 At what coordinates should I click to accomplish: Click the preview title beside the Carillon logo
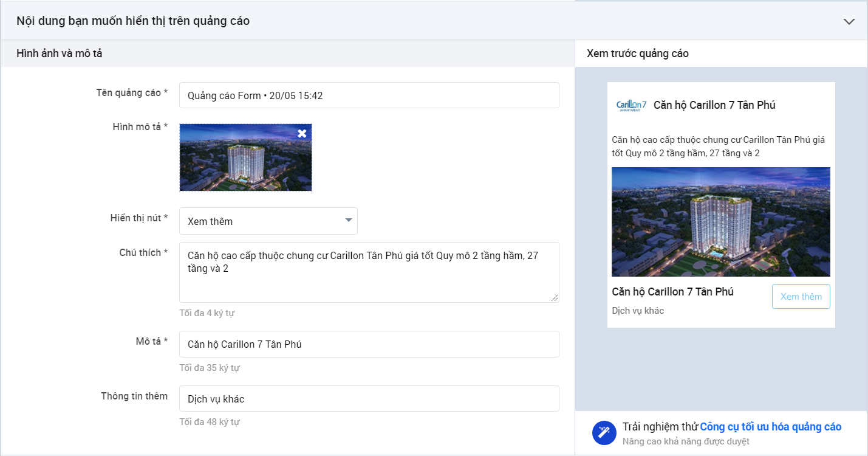point(714,105)
